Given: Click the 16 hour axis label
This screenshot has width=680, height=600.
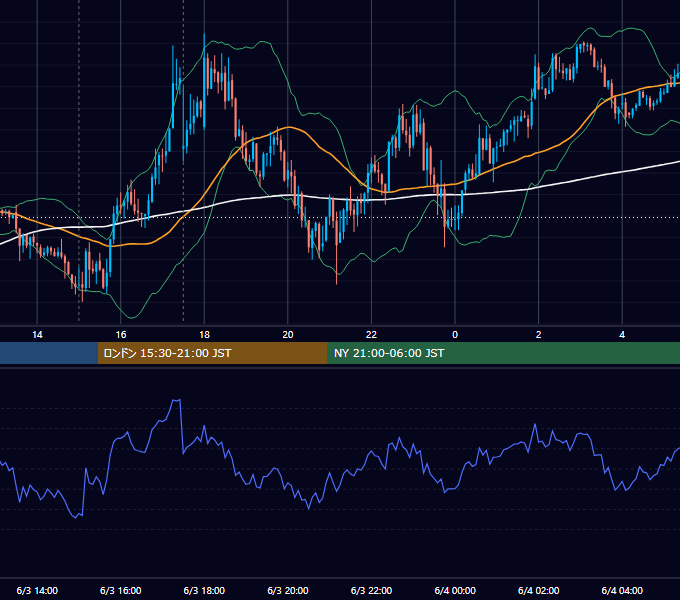Looking at the screenshot, I should pos(121,335).
